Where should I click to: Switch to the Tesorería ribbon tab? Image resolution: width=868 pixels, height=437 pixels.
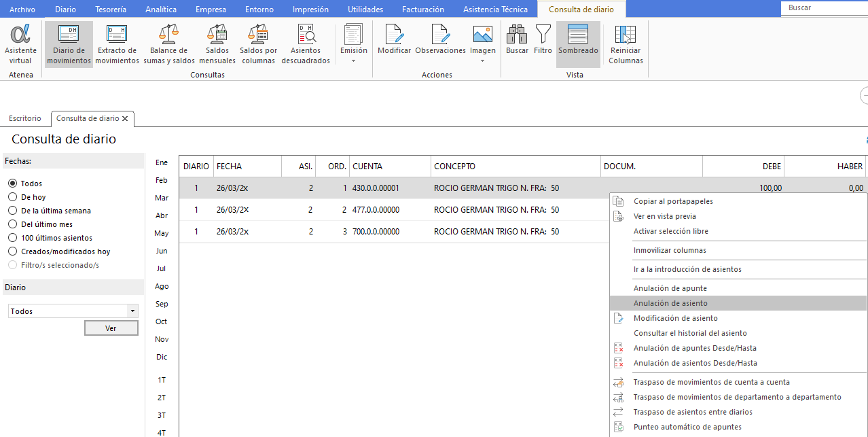tap(111, 10)
